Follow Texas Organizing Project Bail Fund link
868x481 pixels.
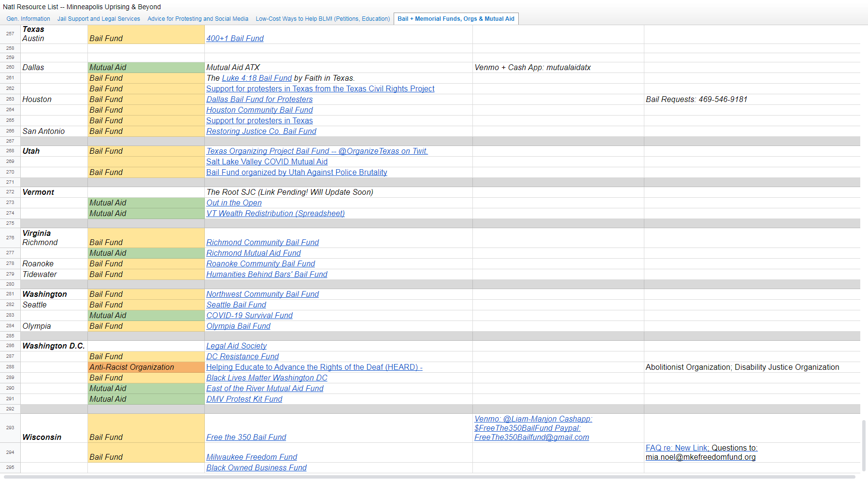coord(317,151)
